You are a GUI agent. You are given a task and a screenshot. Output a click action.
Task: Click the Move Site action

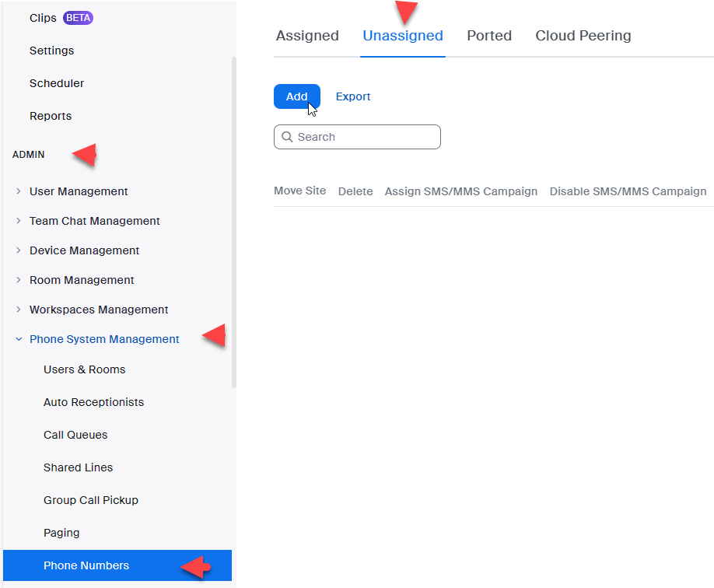[299, 191]
